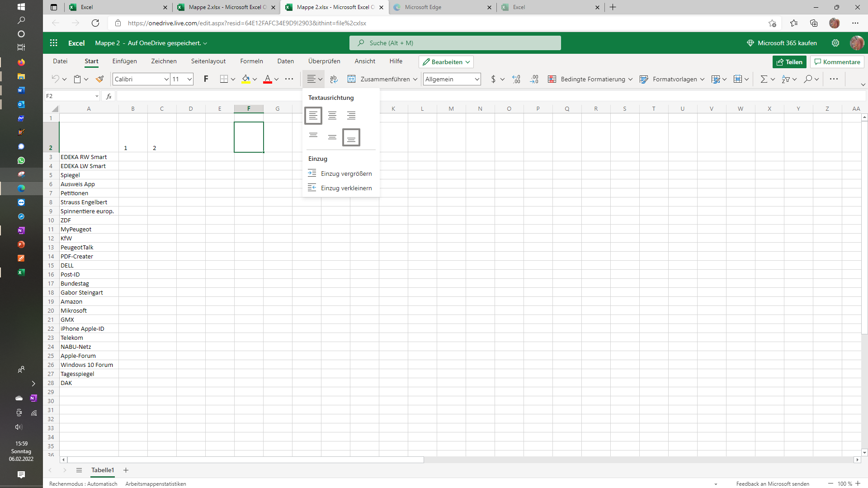Toggle bold formatting with the F button
This screenshot has height=488, width=868.
[x=206, y=79]
